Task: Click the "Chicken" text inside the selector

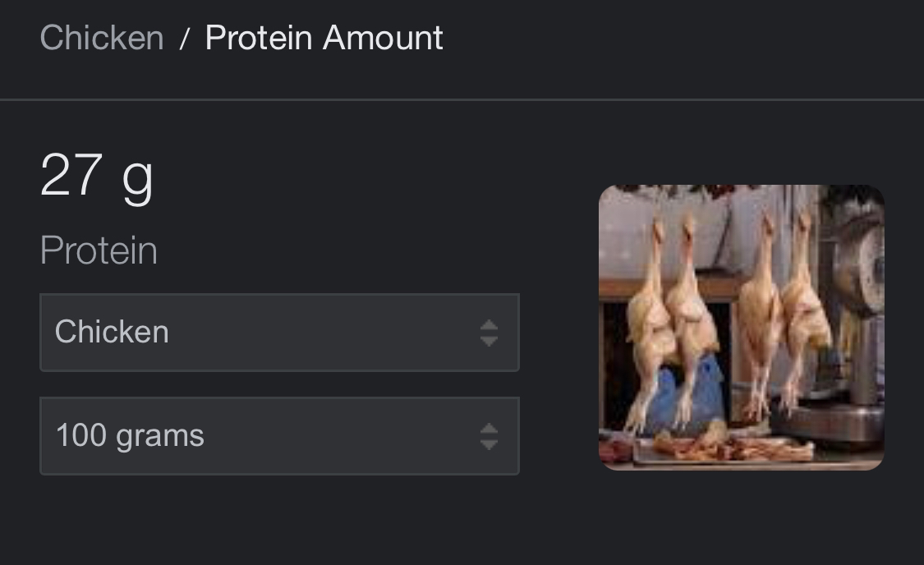Action: 112,332
